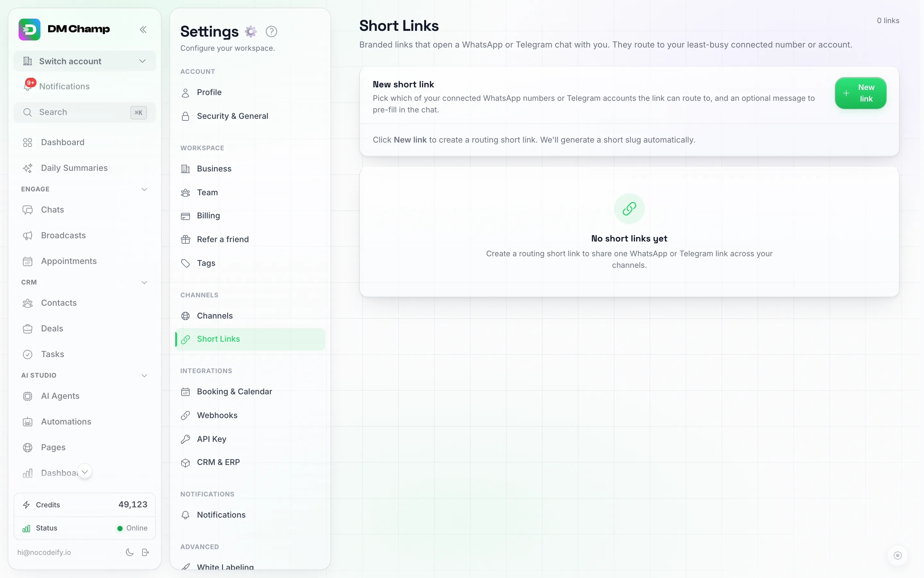Click the Dashboard grid icon
Screen dimensions: 924x578
click(28, 143)
